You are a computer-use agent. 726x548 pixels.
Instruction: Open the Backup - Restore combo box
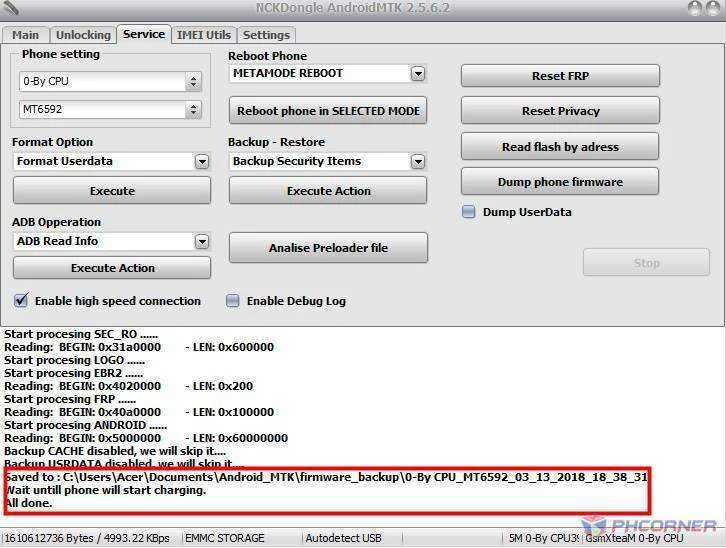click(x=327, y=162)
